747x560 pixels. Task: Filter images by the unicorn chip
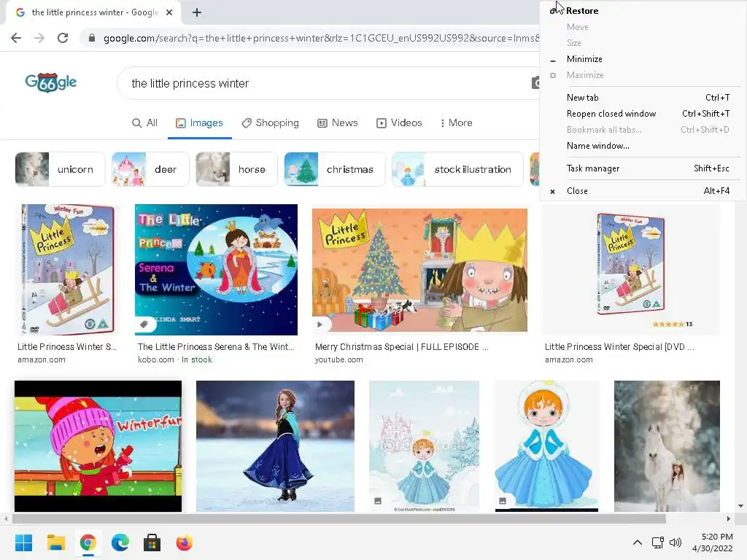(60, 169)
